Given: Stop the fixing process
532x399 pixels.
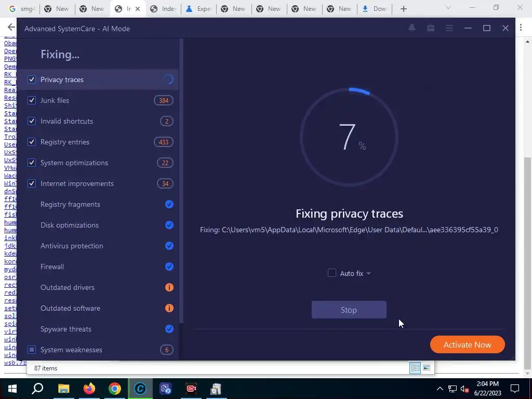Looking at the screenshot, I should pos(349,310).
